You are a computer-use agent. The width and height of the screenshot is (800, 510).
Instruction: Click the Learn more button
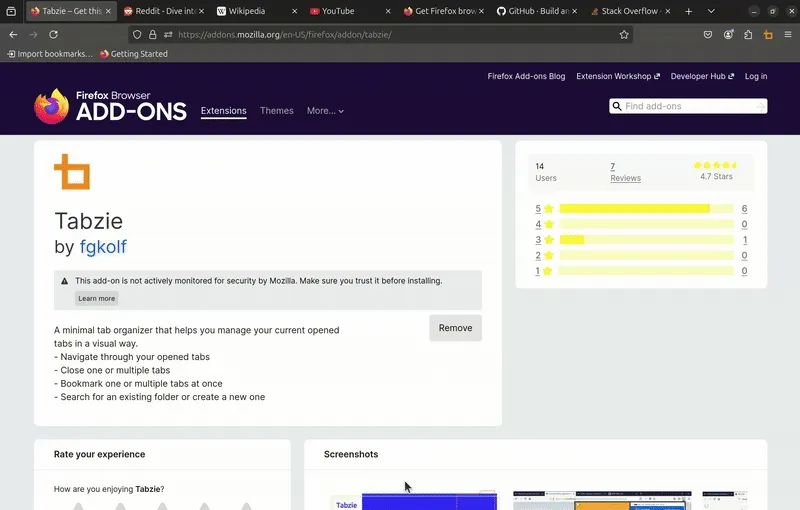click(96, 298)
